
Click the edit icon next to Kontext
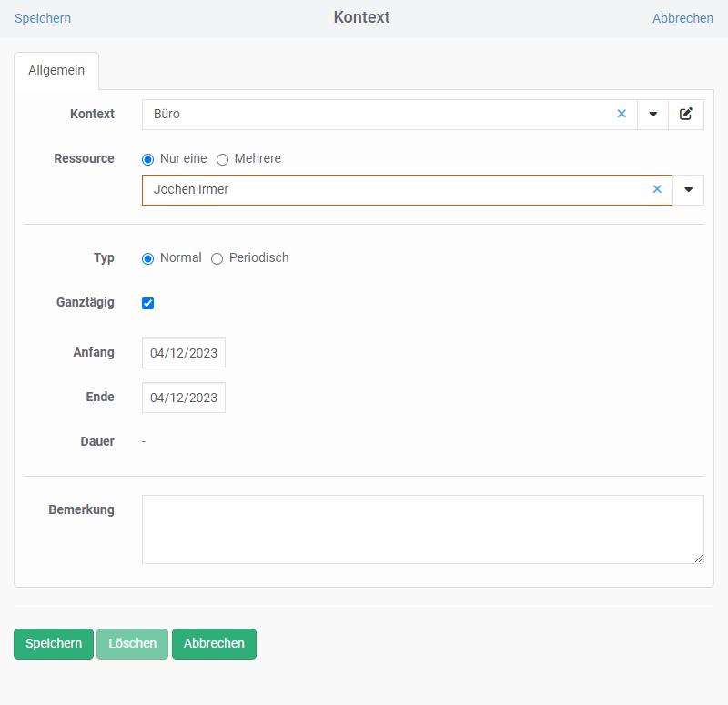point(686,115)
